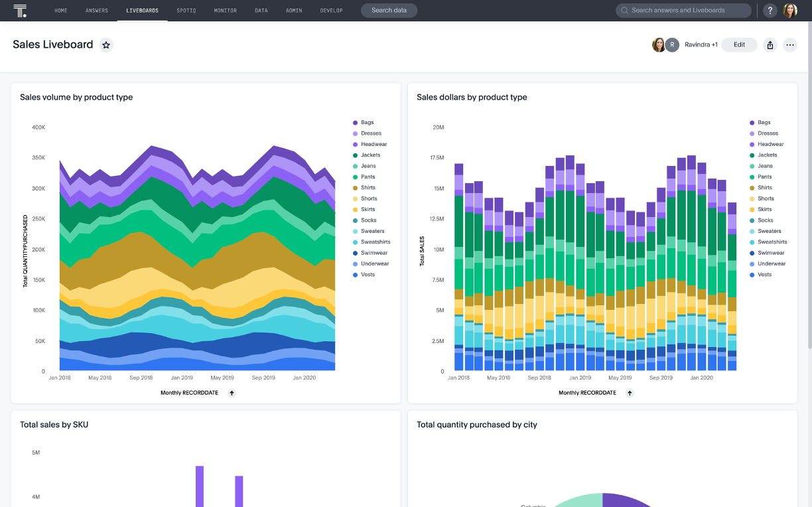812x507 pixels.
Task: Toggle Vests in sales dollars legend
Action: [761, 275]
